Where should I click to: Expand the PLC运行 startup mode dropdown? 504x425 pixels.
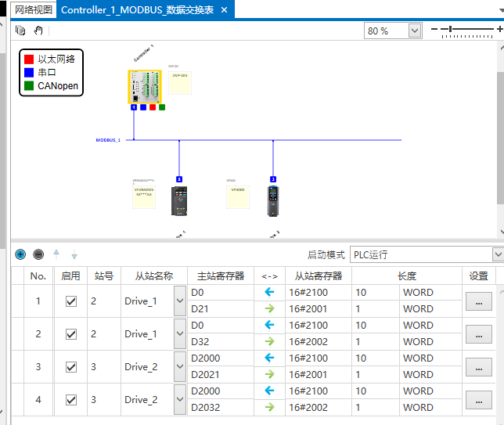[x=498, y=254]
